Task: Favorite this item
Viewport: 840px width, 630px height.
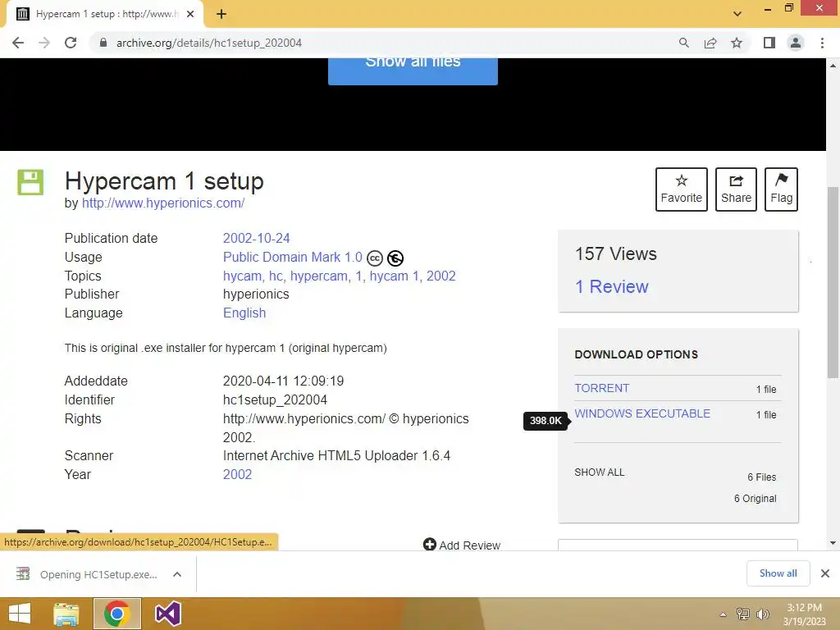Action: pos(682,189)
